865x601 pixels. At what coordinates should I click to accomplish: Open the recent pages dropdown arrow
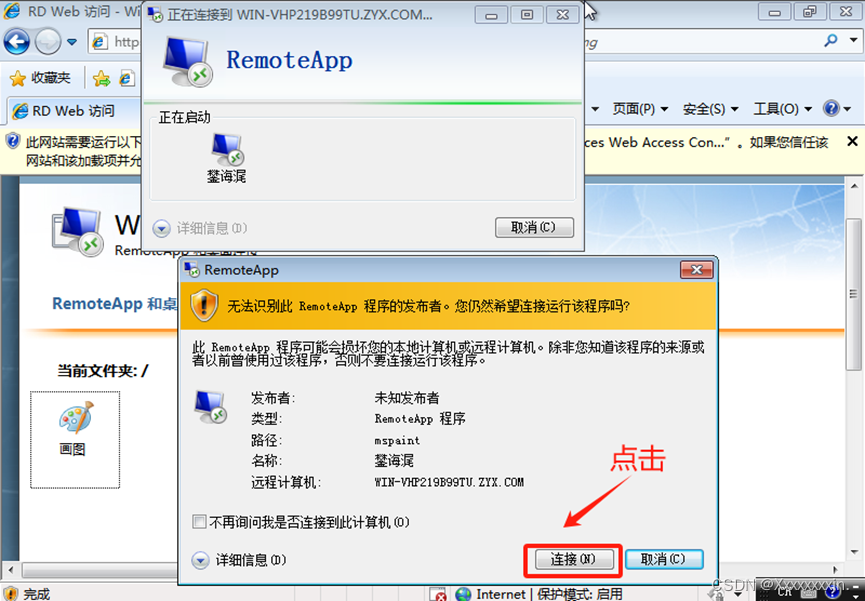pos(72,42)
